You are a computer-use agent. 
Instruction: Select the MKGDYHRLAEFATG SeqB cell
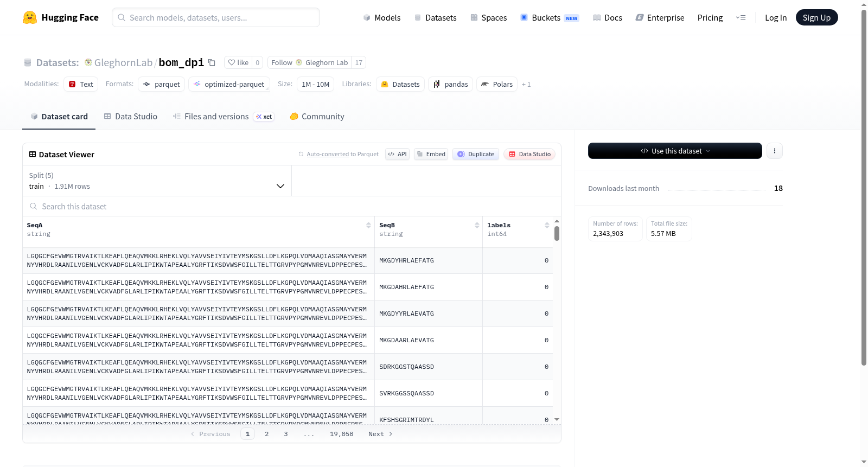click(x=429, y=260)
